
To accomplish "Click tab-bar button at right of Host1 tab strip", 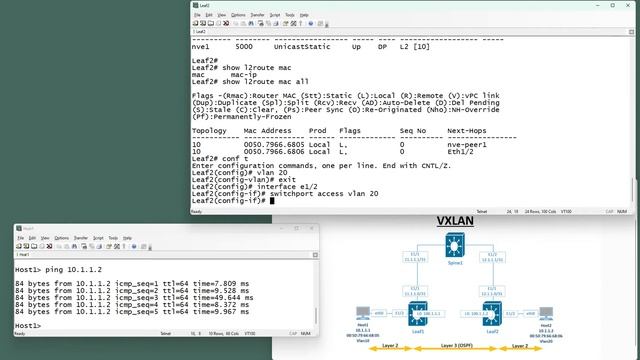I will click(x=315, y=255).
